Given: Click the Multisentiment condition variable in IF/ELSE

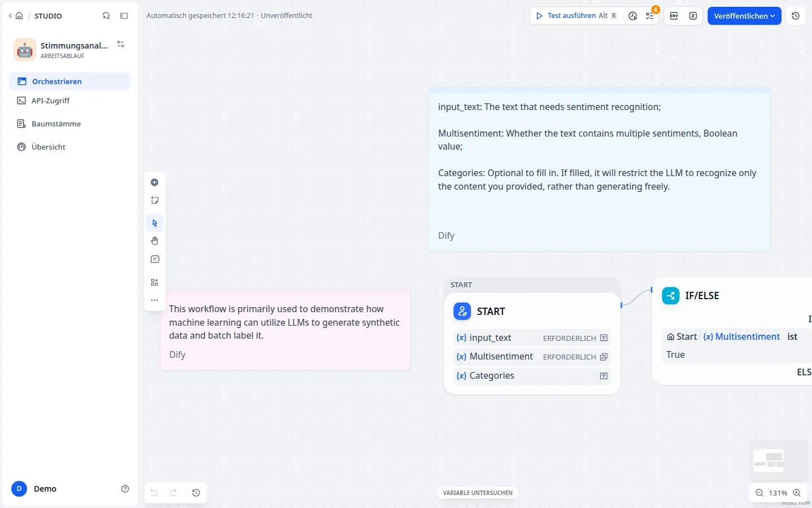Looking at the screenshot, I should pyautogui.click(x=742, y=336).
